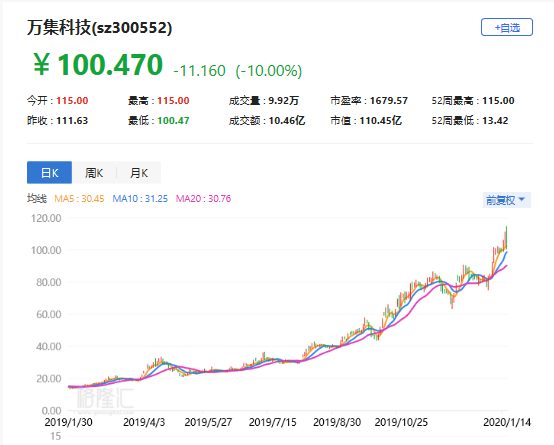
Task: Add stock via +自选 button
Action: [507, 27]
